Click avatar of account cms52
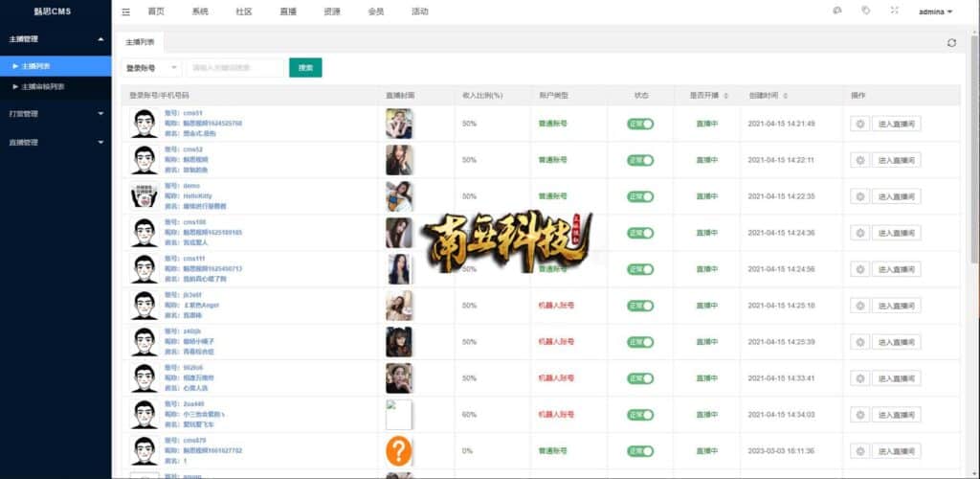 click(145, 160)
